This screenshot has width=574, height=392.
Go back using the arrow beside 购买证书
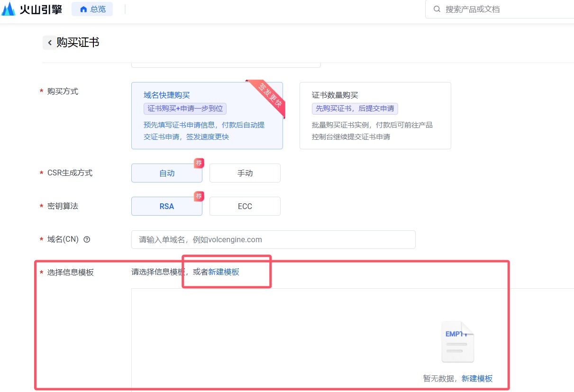[50, 43]
